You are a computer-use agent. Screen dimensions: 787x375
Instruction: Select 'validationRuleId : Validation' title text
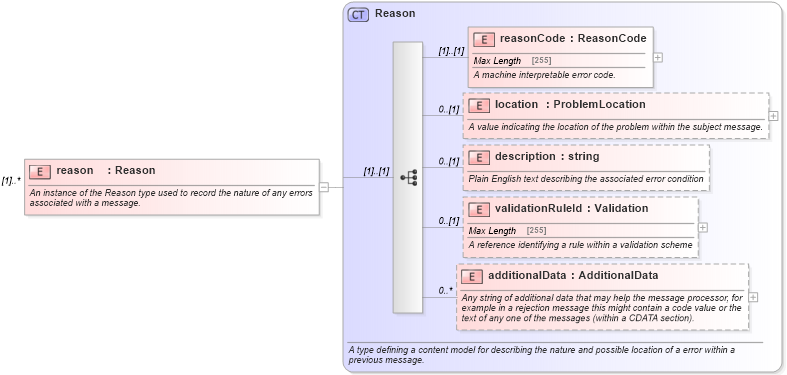(x=572, y=208)
